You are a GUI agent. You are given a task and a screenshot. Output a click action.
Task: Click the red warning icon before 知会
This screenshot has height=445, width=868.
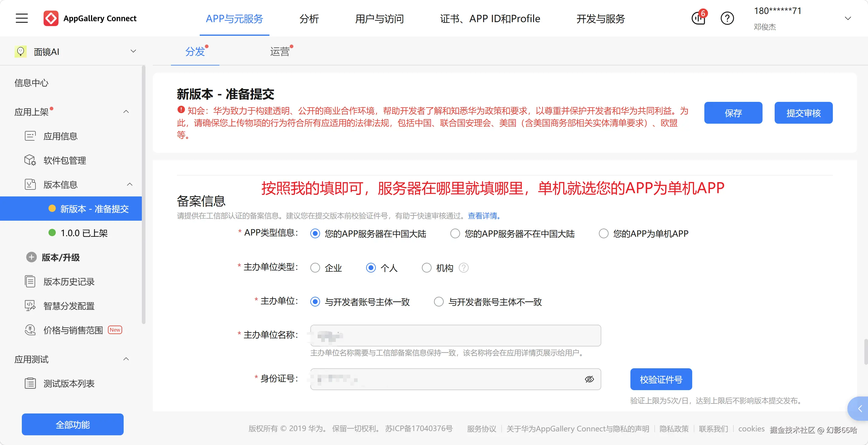pos(181,110)
